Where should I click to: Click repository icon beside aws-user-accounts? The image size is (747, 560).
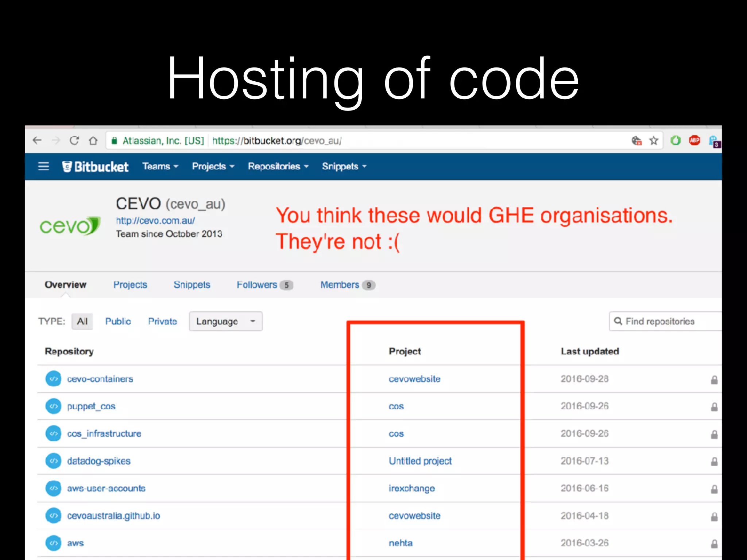(x=53, y=488)
